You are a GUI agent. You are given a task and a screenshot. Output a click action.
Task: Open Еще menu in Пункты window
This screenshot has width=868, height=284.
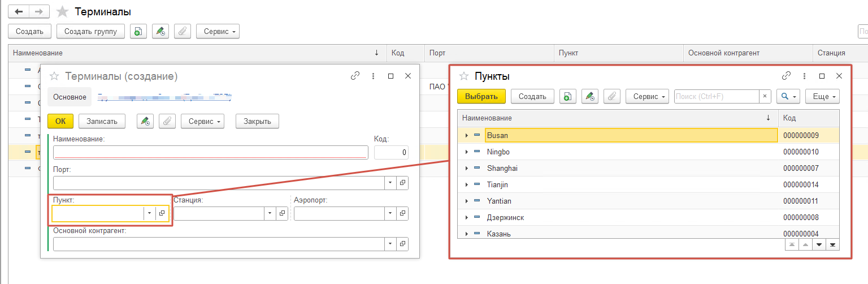point(822,97)
